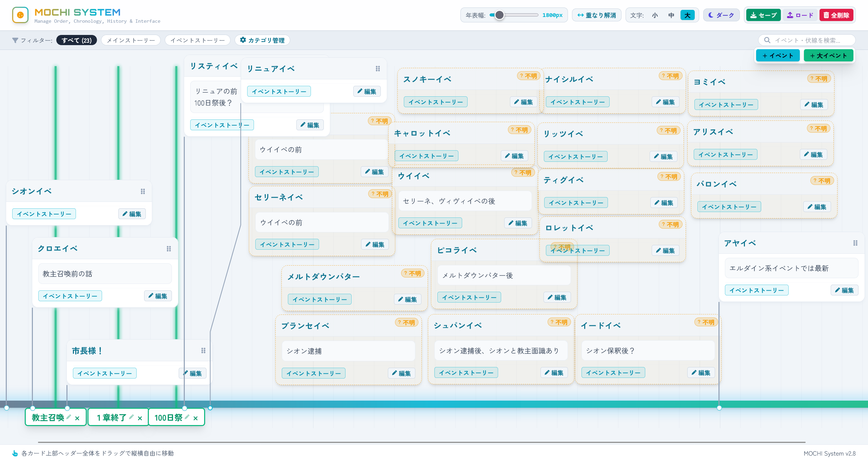The image size is (868, 461).
Task: Save the timeline with セーブ
Action: click(x=763, y=15)
